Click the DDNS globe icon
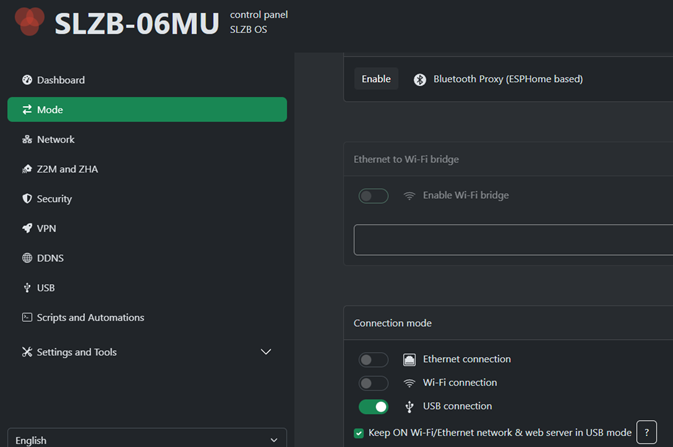673x447 pixels. click(28, 258)
